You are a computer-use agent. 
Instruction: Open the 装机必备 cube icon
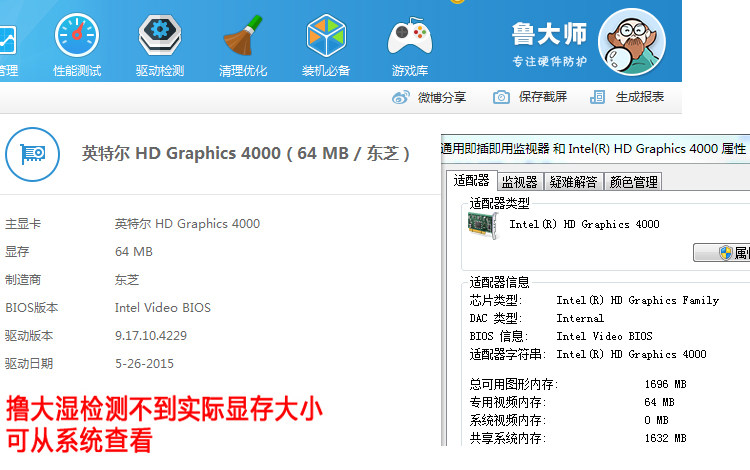326,35
